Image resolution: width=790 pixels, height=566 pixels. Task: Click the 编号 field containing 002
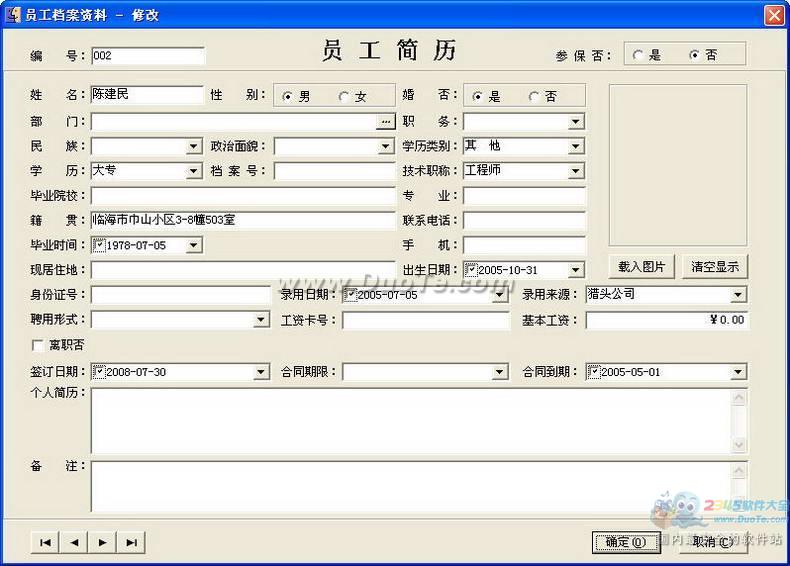[x=148, y=55]
